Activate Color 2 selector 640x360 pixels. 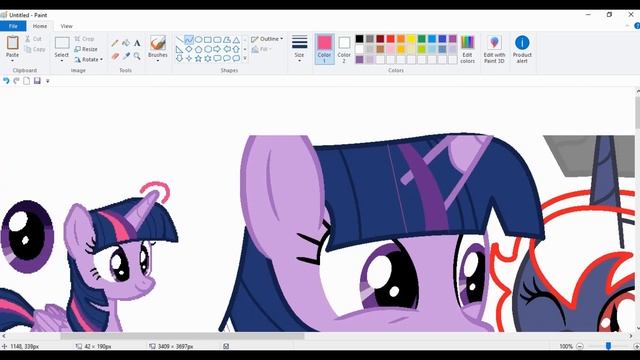344,49
